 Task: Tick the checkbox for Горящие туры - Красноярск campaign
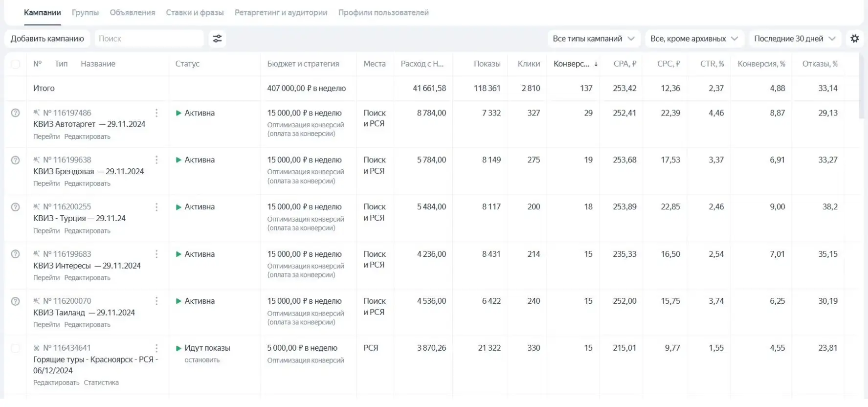[16, 348]
